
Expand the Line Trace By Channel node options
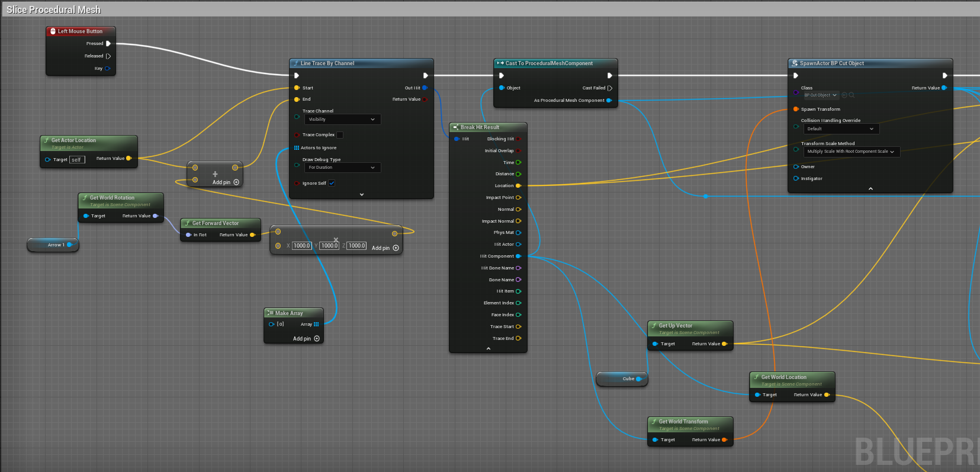coord(362,194)
